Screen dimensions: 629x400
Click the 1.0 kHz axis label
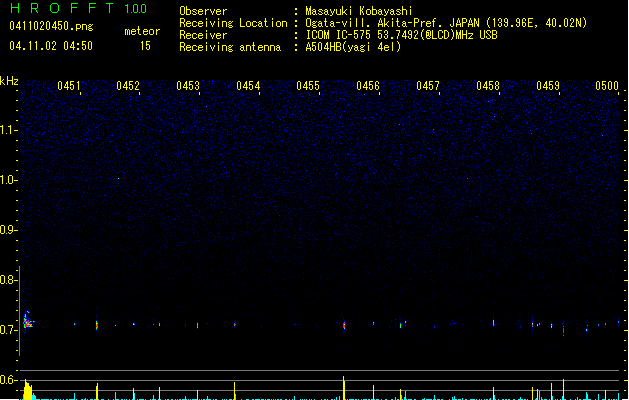pyautogui.click(x=9, y=180)
